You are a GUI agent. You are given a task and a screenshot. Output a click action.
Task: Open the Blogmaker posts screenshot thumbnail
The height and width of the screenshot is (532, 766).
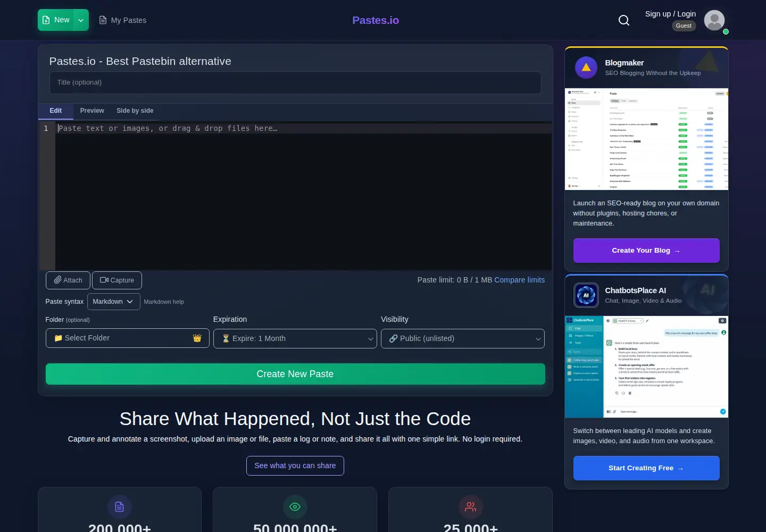[646, 139]
